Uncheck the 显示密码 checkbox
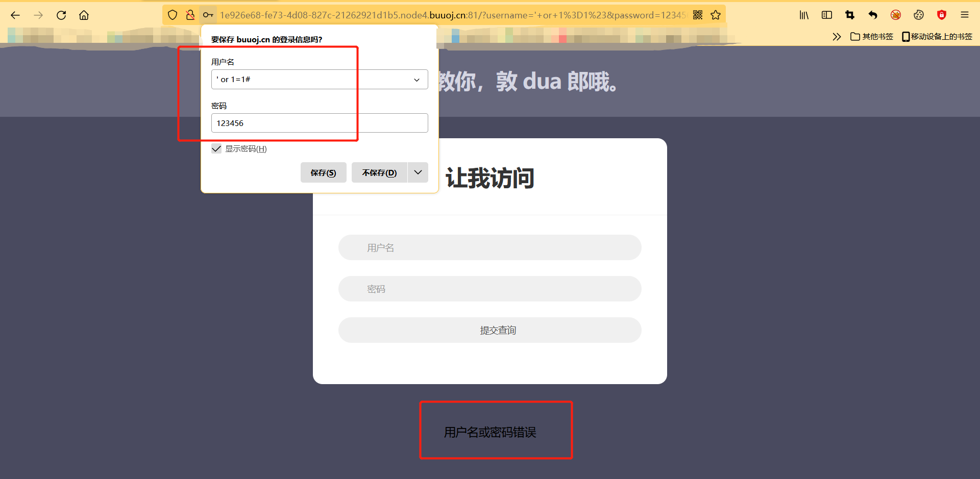Viewport: 980px width, 479px height. pyautogui.click(x=216, y=148)
